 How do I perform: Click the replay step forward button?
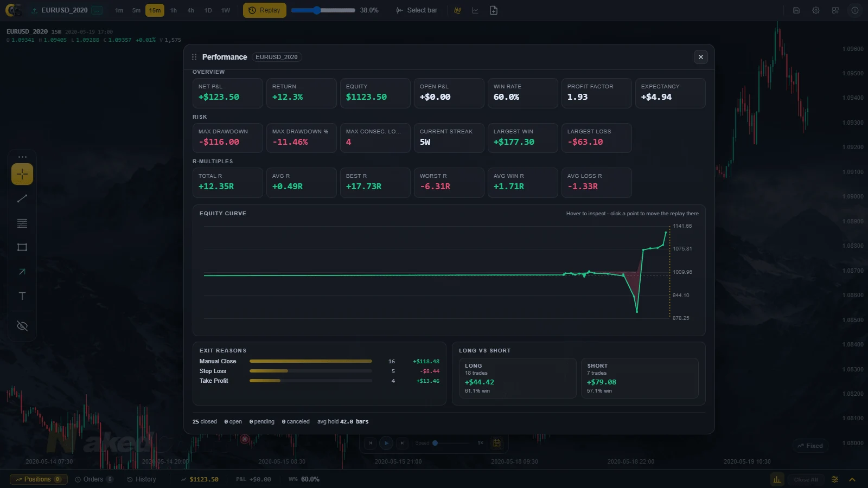[x=402, y=443]
